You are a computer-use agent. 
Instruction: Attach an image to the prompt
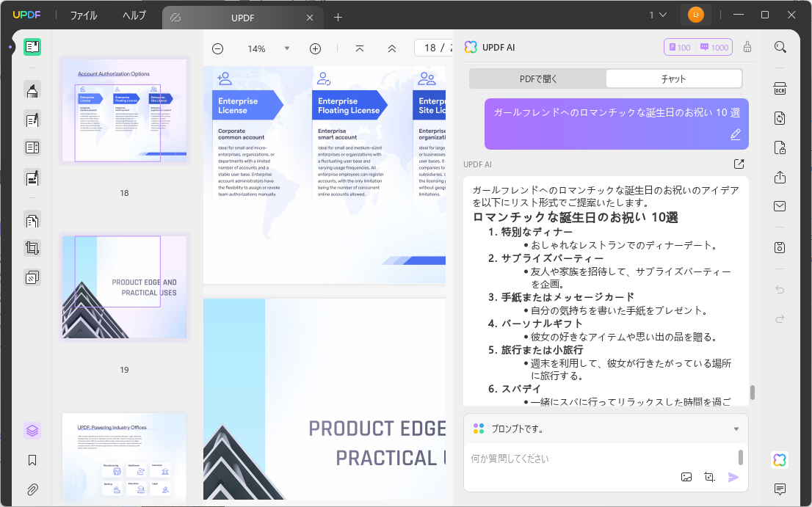click(686, 477)
